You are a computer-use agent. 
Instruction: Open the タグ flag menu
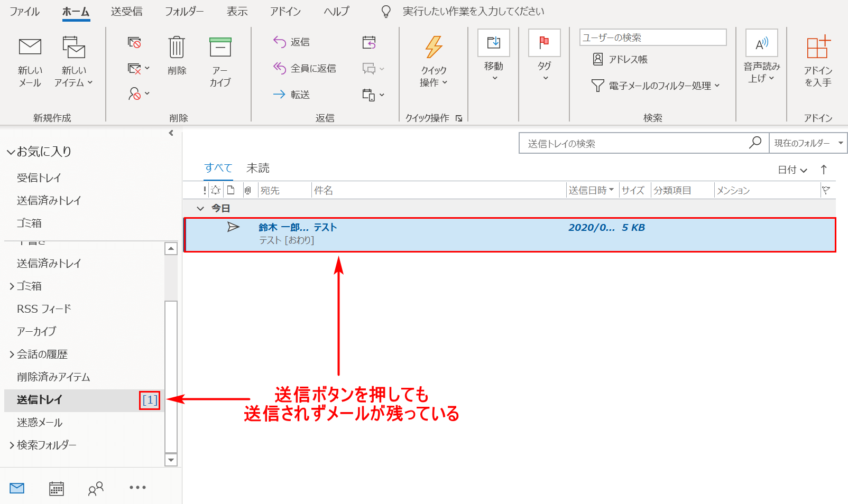tap(545, 56)
